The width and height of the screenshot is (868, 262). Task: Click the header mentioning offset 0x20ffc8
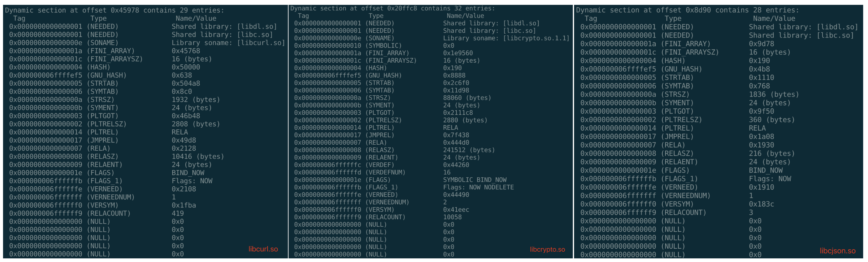[392, 8]
